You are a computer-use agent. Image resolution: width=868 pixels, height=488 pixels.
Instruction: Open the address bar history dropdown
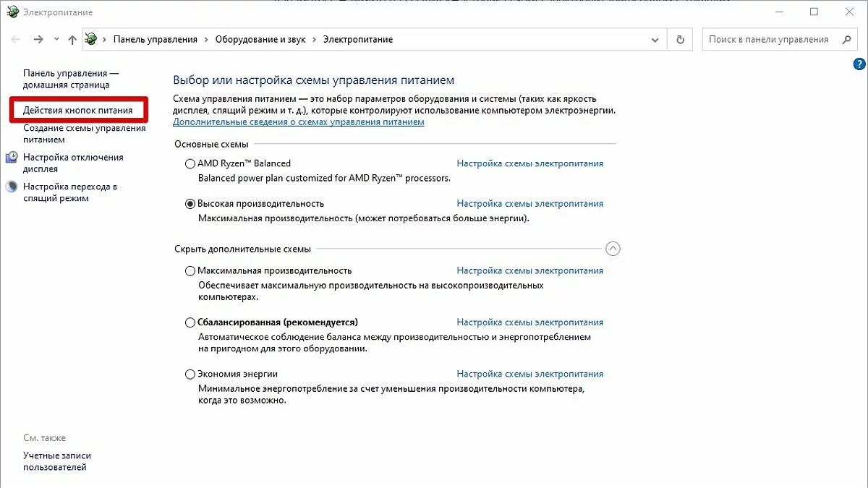point(655,40)
